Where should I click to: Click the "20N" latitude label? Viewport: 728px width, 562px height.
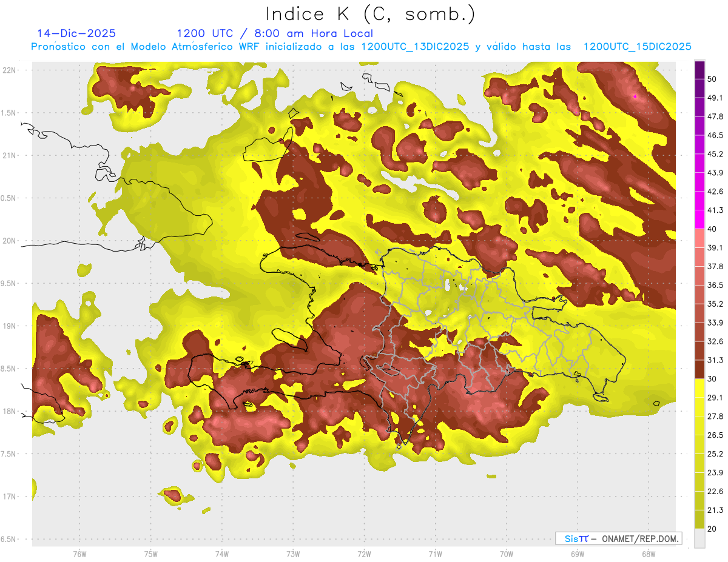(x=9, y=241)
